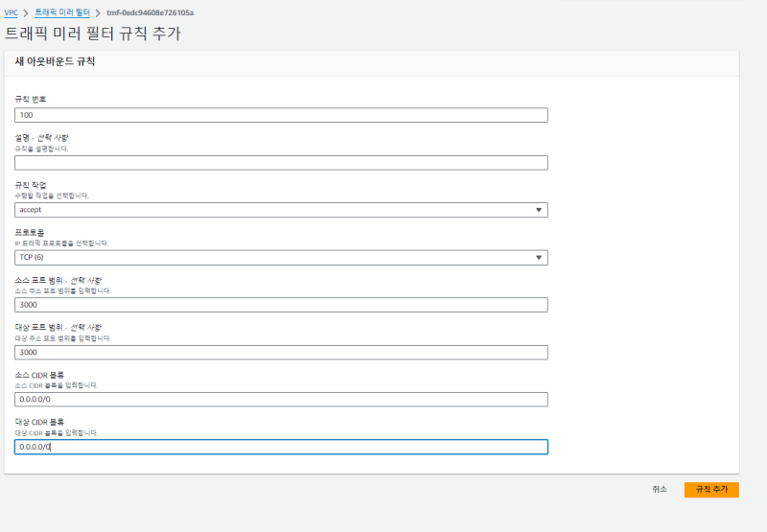
Task: Click the 트래픽 미러 필터 규칙 추가 page title
Action: point(93,34)
